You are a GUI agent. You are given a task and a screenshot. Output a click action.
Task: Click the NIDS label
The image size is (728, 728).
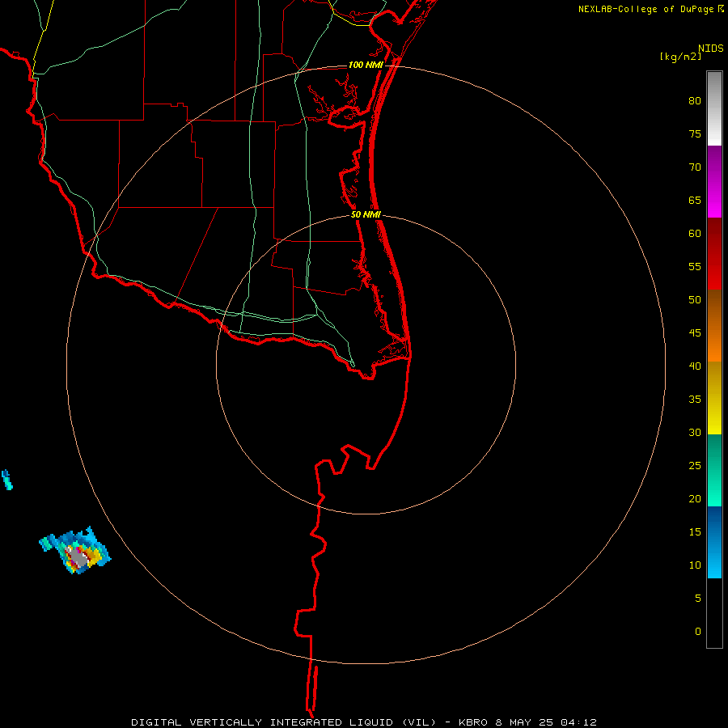pyautogui.click(x=710, y=49)
